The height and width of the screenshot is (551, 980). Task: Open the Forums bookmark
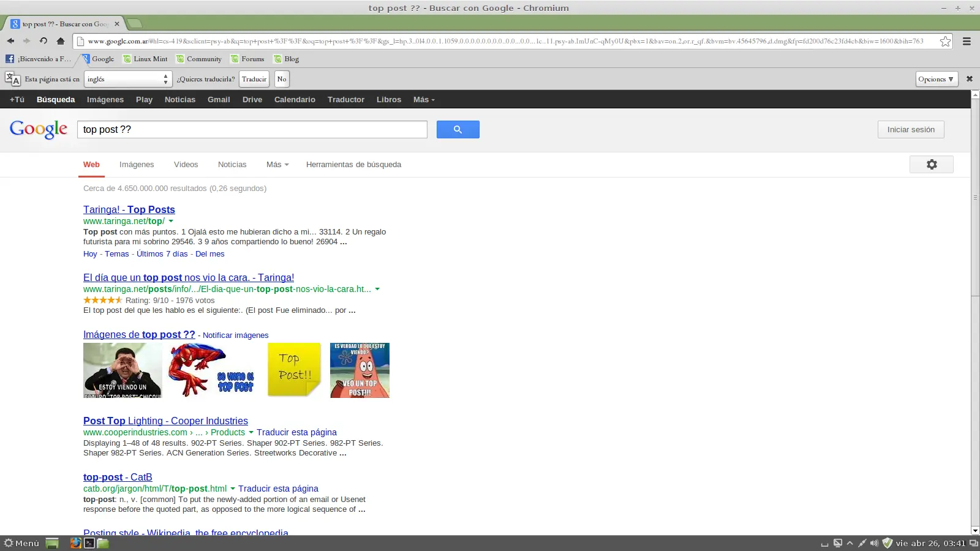247,59
